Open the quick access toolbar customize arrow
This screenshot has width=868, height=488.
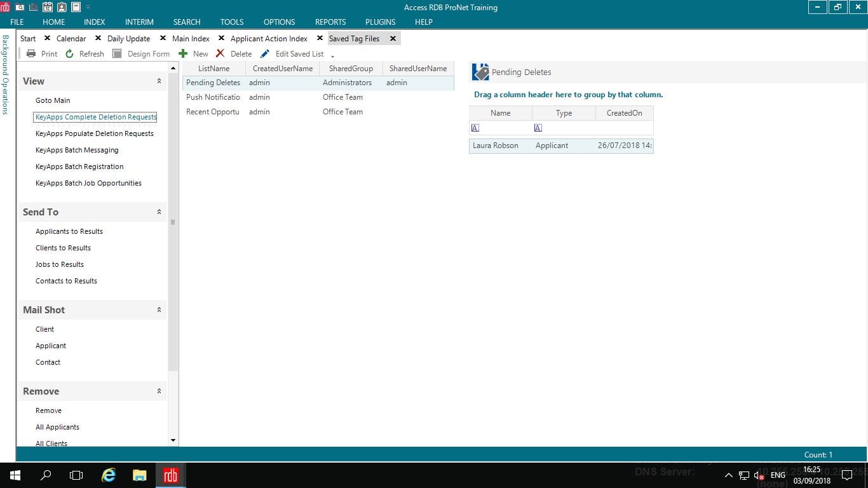88,8
